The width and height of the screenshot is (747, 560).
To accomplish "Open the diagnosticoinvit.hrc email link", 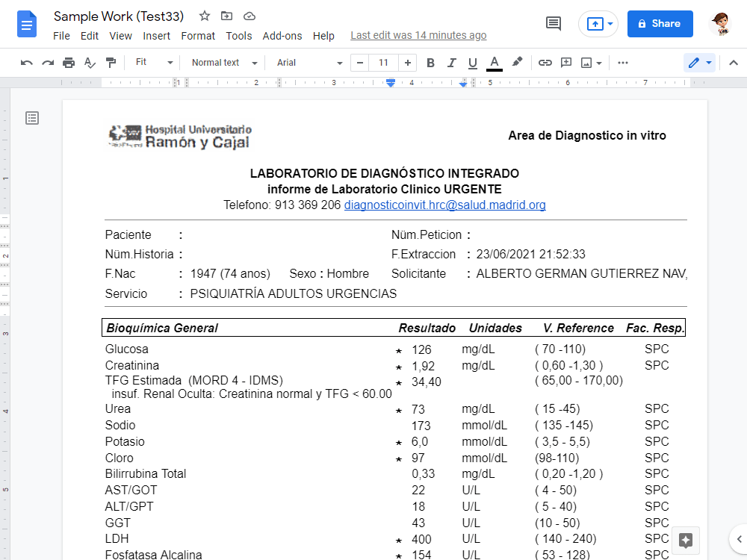I will (x=445, y=205).
